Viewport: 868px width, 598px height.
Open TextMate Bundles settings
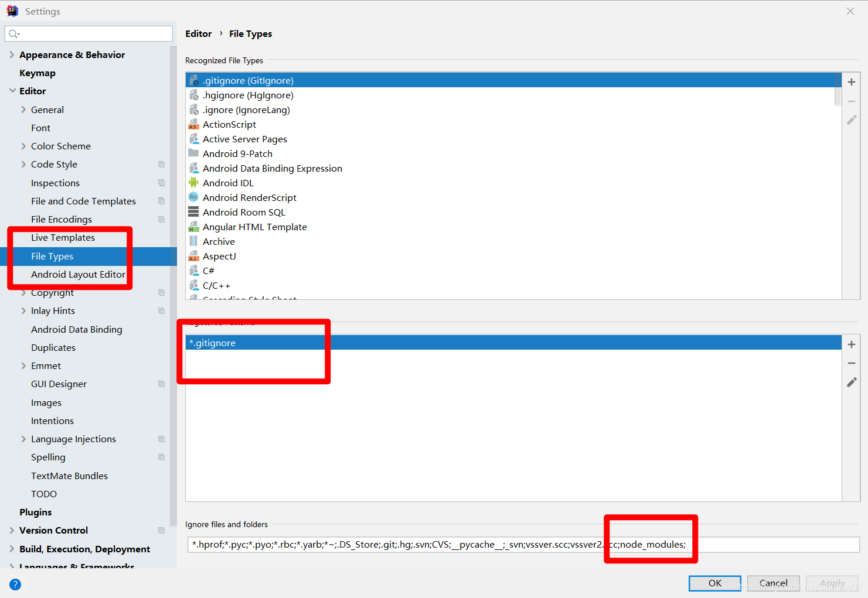pos(69,476)
